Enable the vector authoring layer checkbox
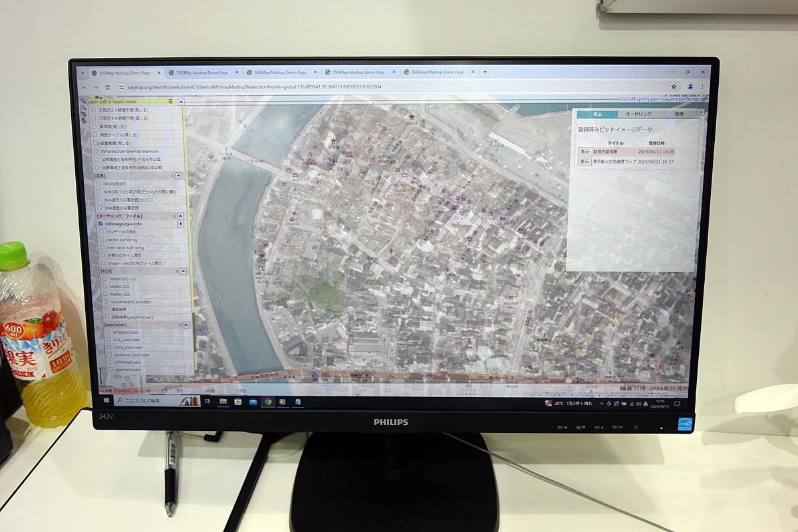The height and width of the screenshot is (532, 798). [102, 239]
